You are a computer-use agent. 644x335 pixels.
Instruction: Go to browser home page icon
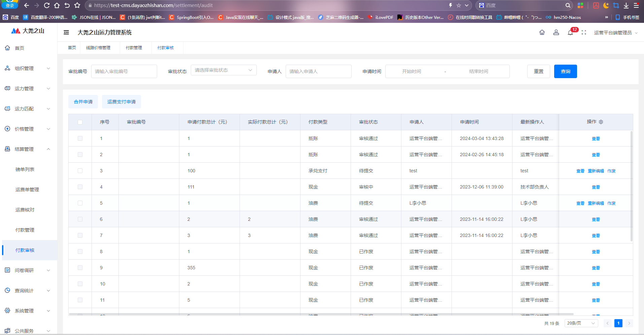point(57,5)
